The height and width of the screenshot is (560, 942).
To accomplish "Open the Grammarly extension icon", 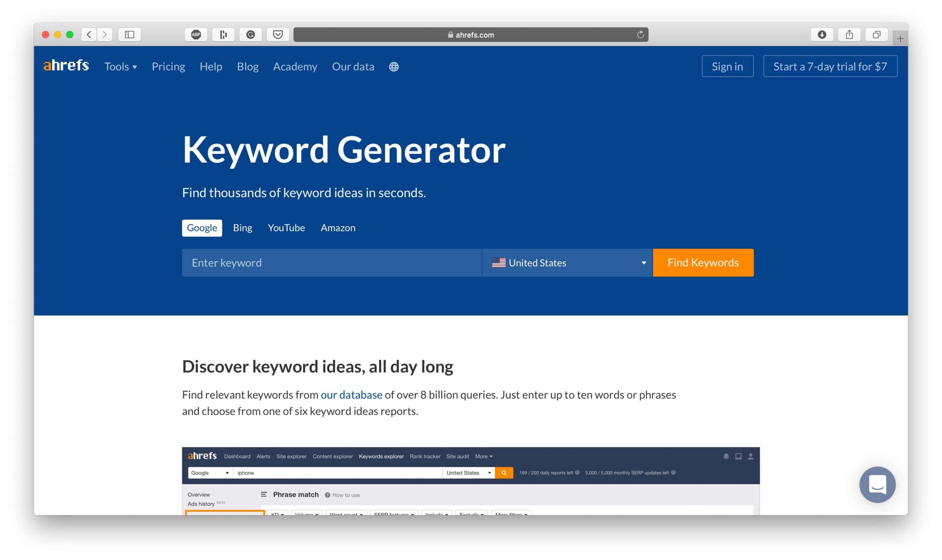I will (251, 35).
